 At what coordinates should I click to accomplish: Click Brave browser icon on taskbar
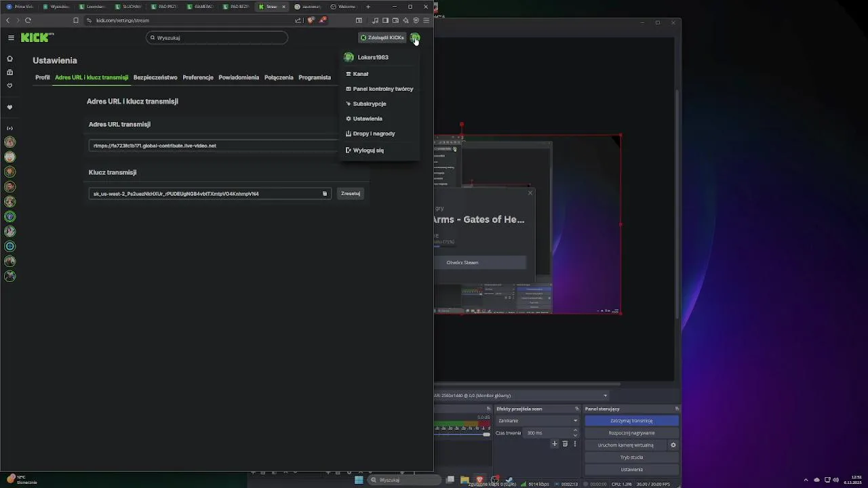[479, 480]
